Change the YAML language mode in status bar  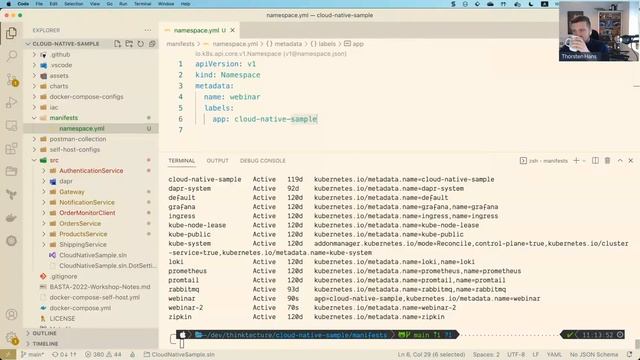(x=554, y=354)
